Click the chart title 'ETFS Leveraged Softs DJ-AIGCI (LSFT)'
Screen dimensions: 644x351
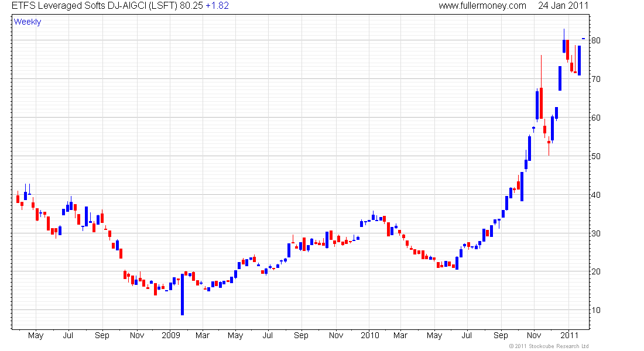(x=94, y=6)
